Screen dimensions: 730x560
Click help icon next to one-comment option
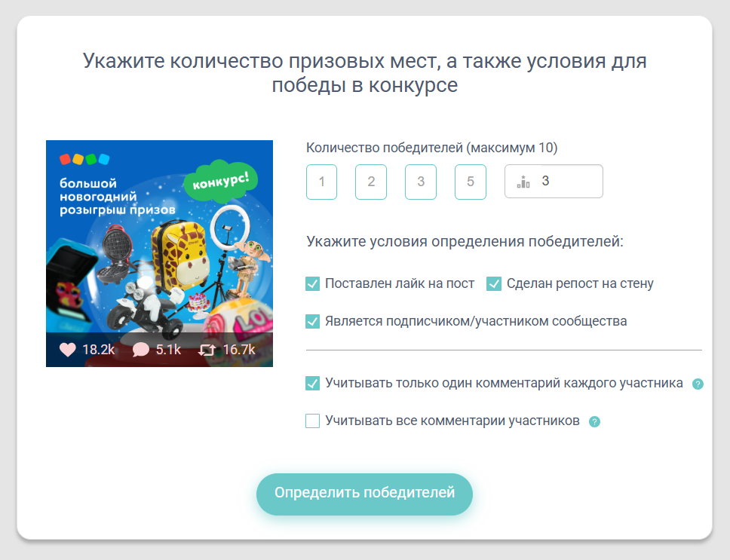698,384
